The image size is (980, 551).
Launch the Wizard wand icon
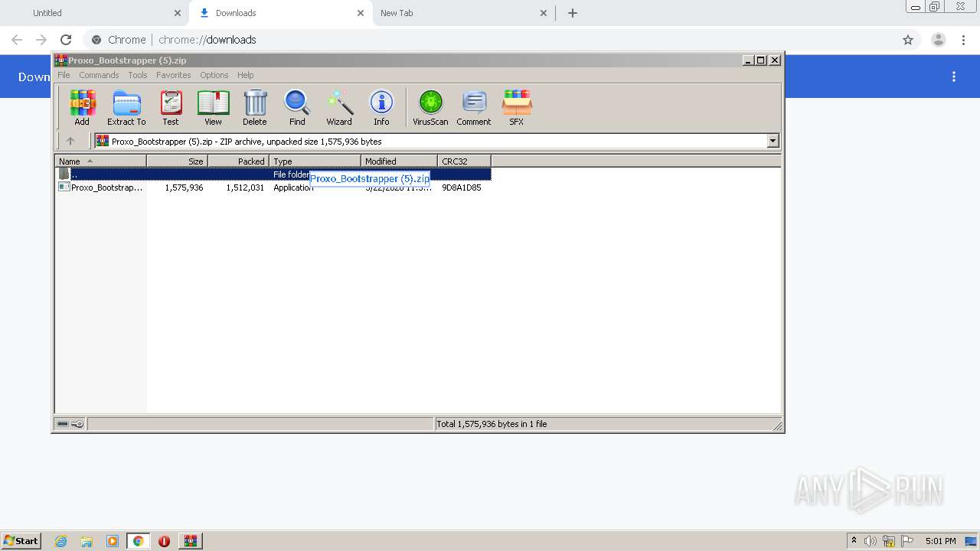(339, 107)
